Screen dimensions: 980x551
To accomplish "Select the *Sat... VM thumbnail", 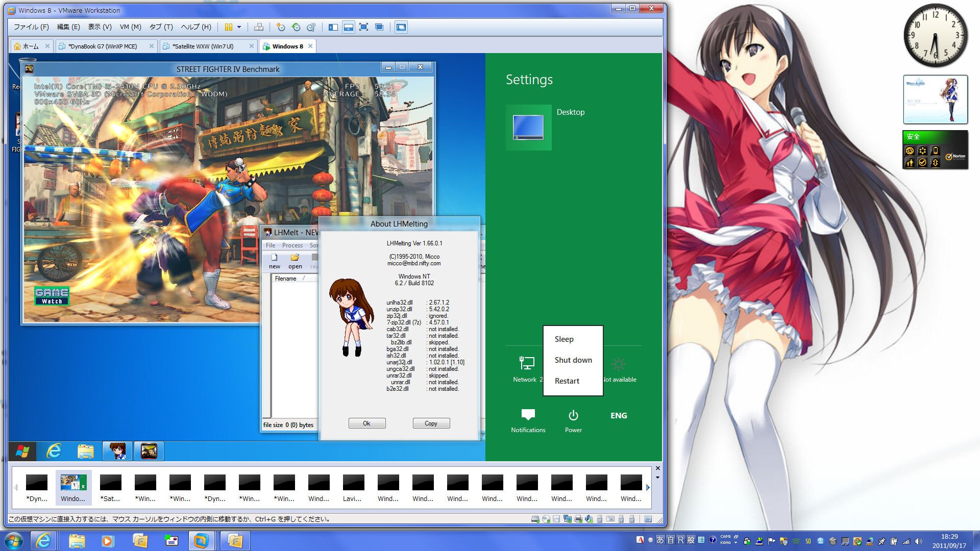I will pyautogui.click(x=110, y=488).
